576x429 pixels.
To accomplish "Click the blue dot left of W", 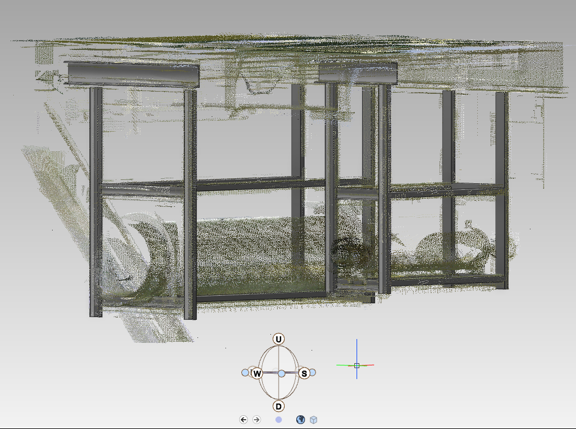I will coord(245,372).
